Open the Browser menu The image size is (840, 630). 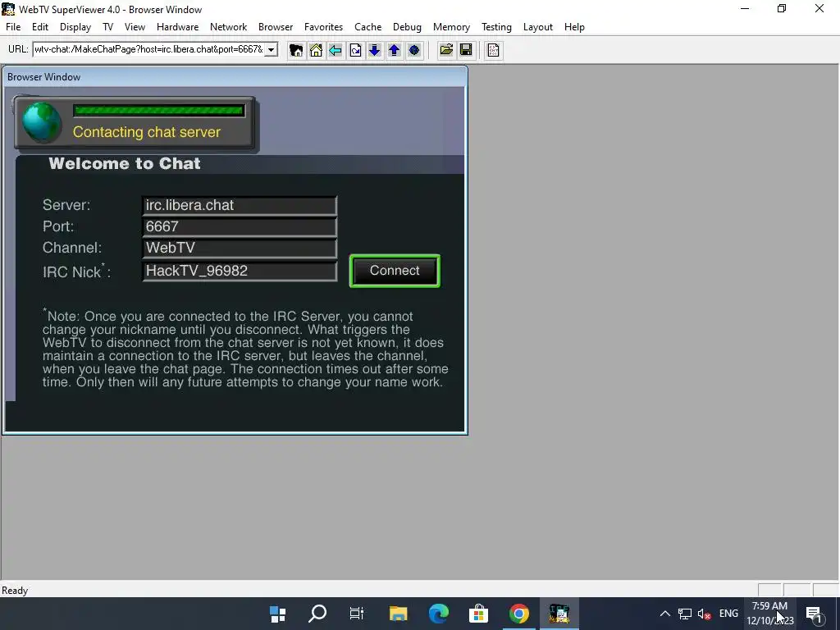(276, 27)
